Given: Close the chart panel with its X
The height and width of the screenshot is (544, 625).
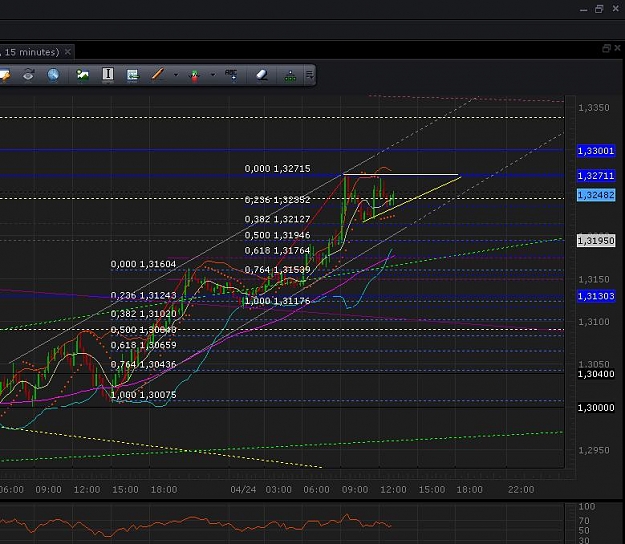Looking at the screenshot, I should (617, 48).
